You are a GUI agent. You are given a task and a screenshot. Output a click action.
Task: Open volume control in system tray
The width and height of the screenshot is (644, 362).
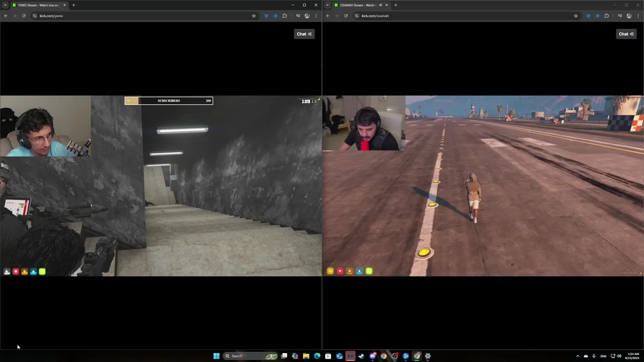(x=619, y=356)
